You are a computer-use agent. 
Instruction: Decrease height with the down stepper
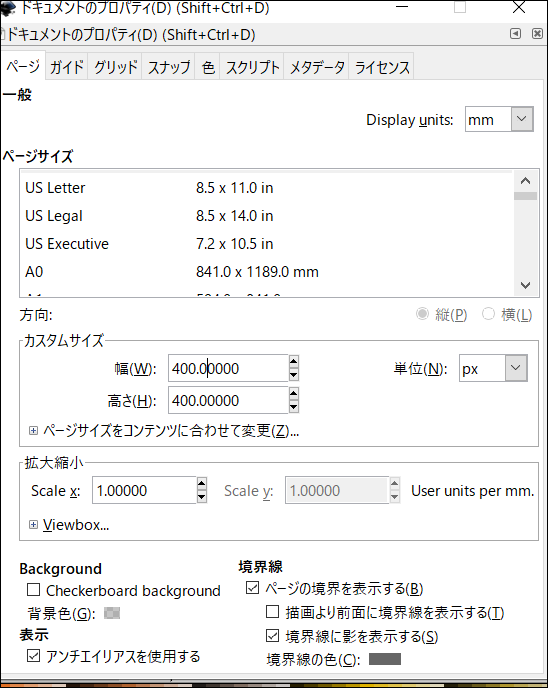coord(294,407)
